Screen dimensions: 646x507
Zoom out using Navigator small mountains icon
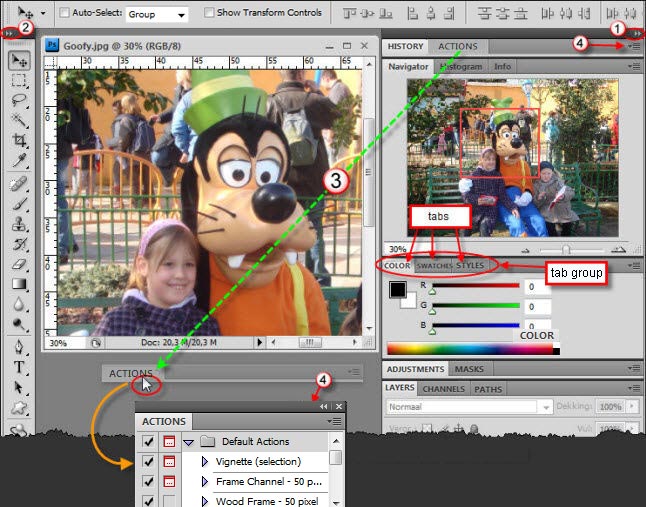pos(525,250)
